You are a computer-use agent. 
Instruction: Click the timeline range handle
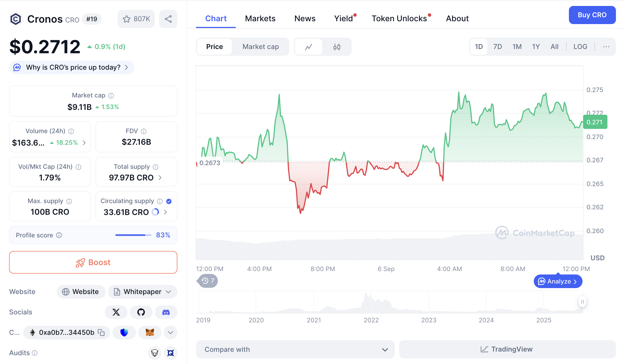pyautogui.click(x=582, y=302)
